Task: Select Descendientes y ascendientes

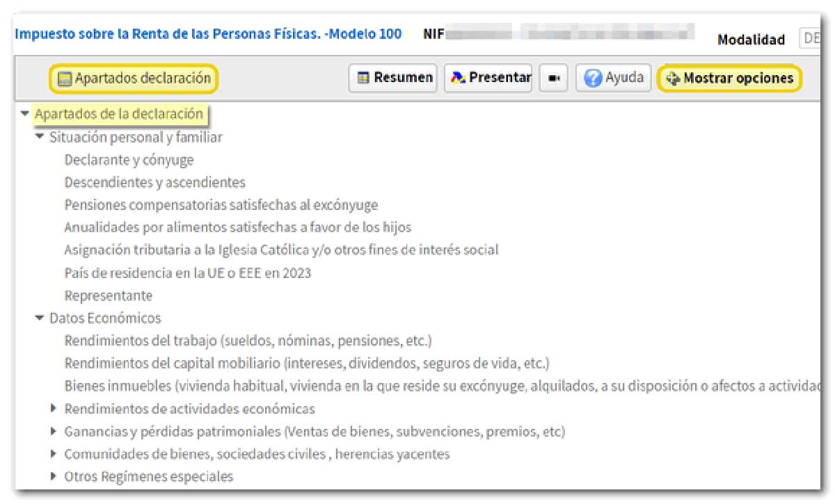Action: [154, 182]
